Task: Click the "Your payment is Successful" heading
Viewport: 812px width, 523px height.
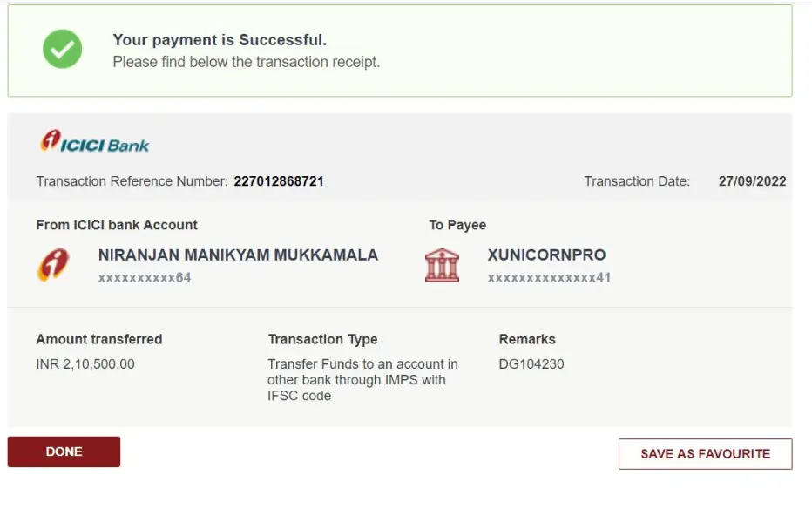Action: (x=220, y=40)
